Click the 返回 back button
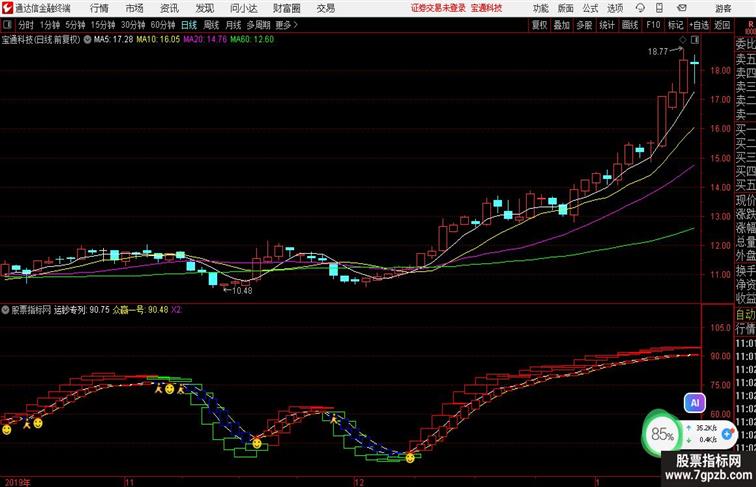The height and width of the screenshot is (487, 756). click(x=722, y=25)
